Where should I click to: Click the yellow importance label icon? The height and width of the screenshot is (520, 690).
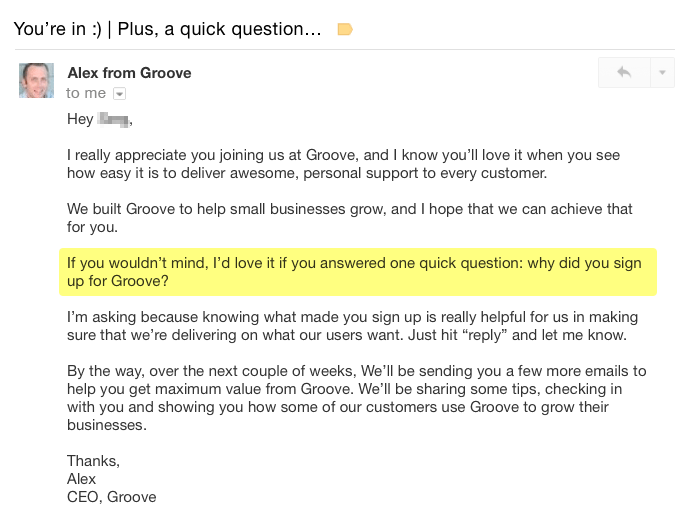[x=345, y=29]
